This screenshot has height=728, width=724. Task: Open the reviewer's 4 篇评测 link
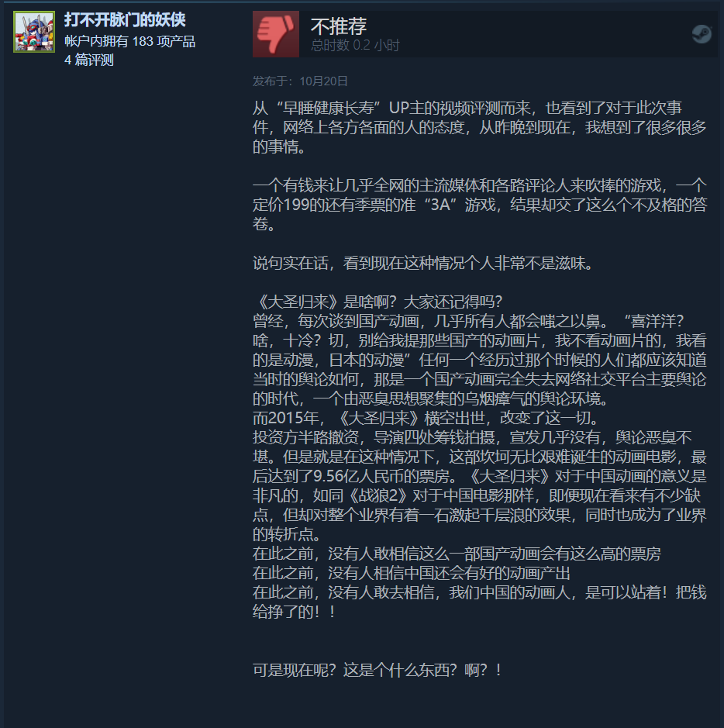pos(89,60)
